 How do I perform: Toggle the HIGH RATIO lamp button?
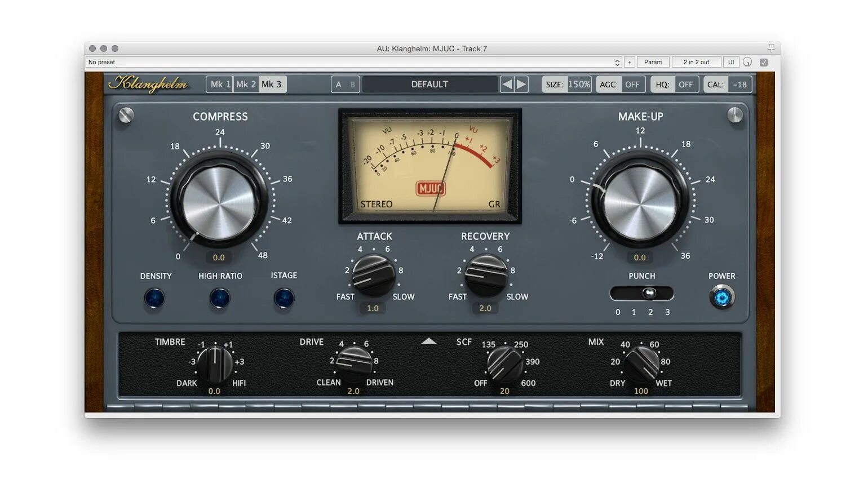point(220,298)
